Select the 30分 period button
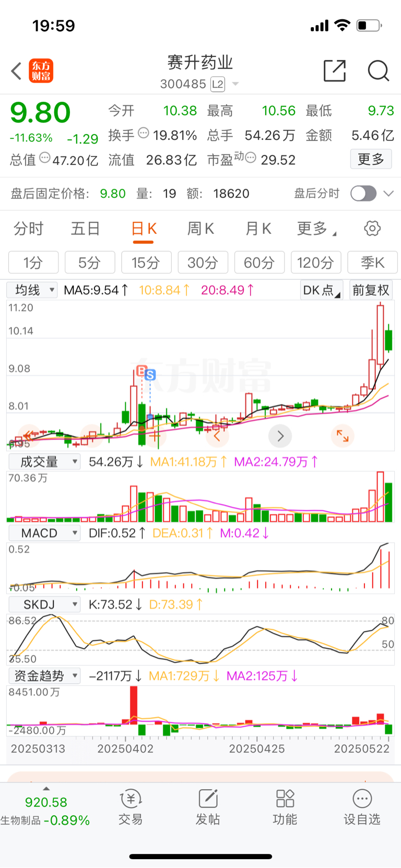Image resolution: width=401 pixels, height=868 pixels. pos(203,263)
